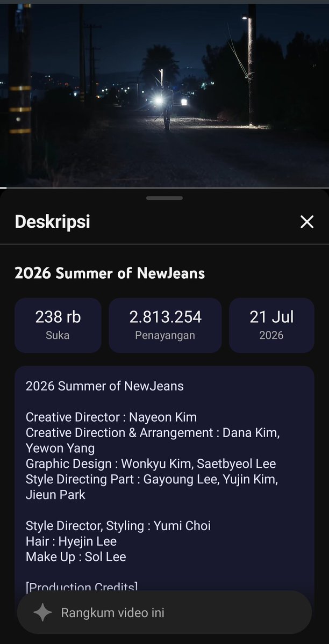Tap the first description line 2026 Summer of NewJeans
329x644 pixels.
(x=104, y=386)
